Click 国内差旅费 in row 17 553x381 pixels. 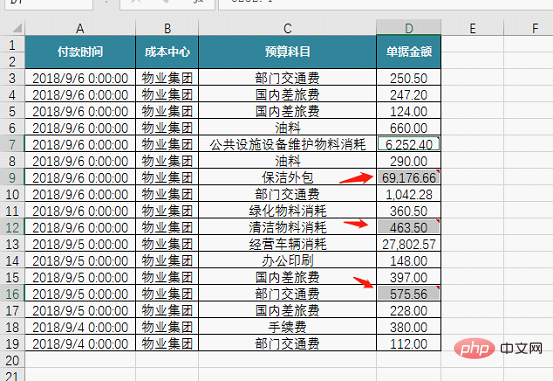click(x=287, y=310)
